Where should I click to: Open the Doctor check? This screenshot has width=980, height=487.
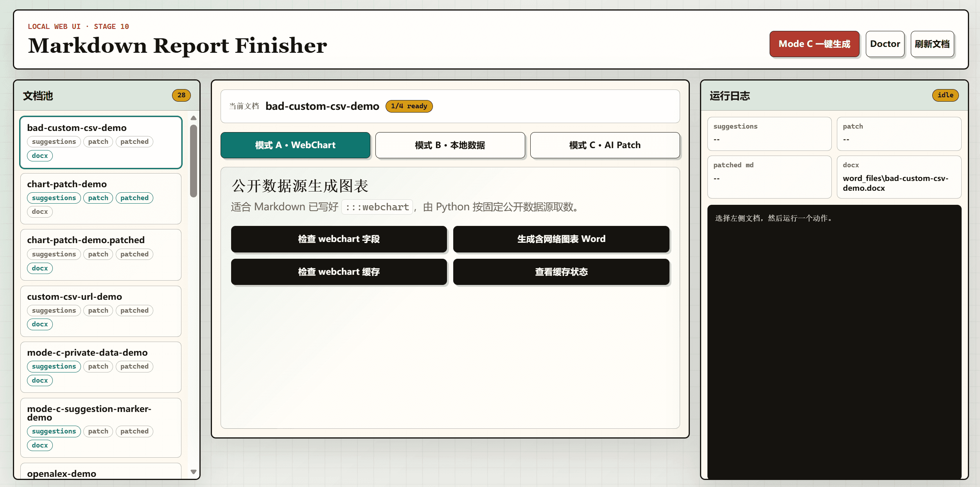[885, 44]
